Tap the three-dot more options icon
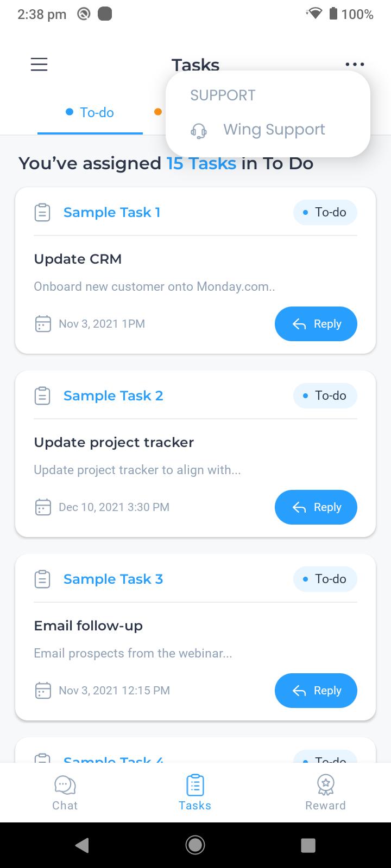The image size is (391, 868). click(x=355, y=65)
